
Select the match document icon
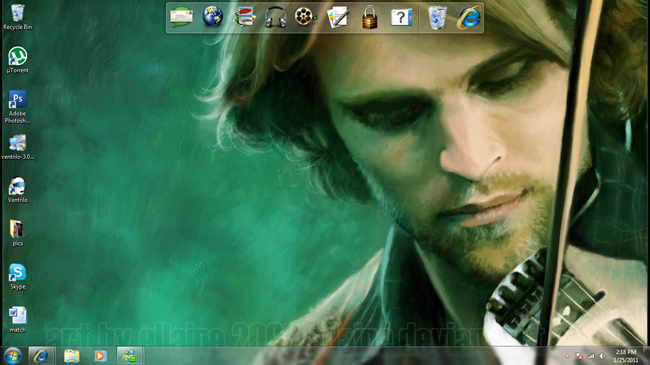(17, 319)
